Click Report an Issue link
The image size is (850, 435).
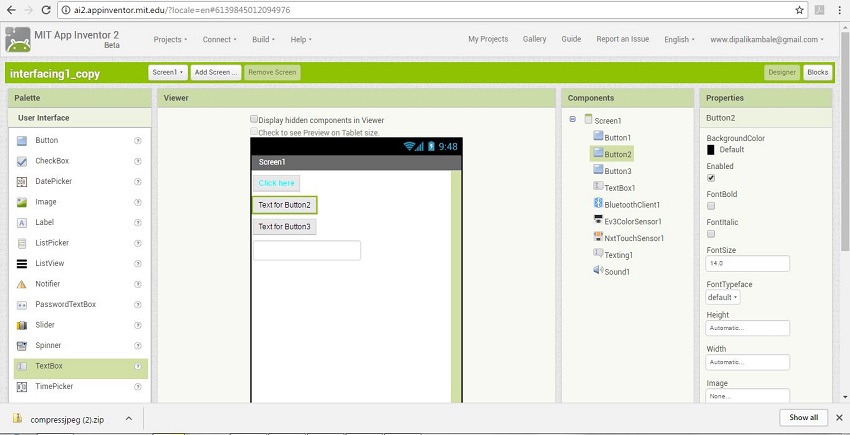[622, 39]
